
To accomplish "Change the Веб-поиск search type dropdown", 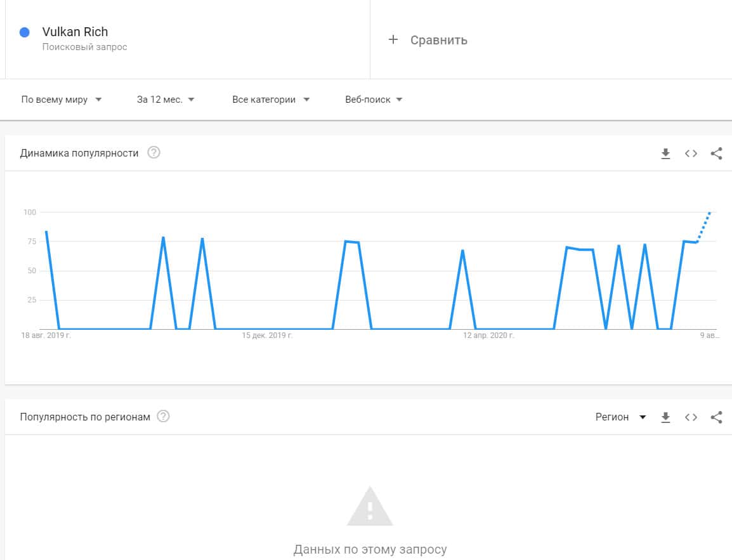I will click(x=374, y=100).
